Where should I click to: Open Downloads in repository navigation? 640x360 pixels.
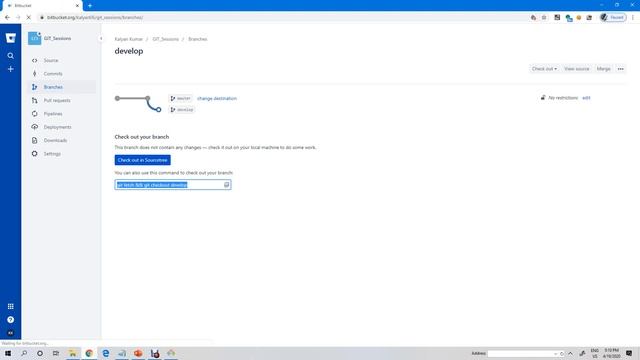[56, 140]
